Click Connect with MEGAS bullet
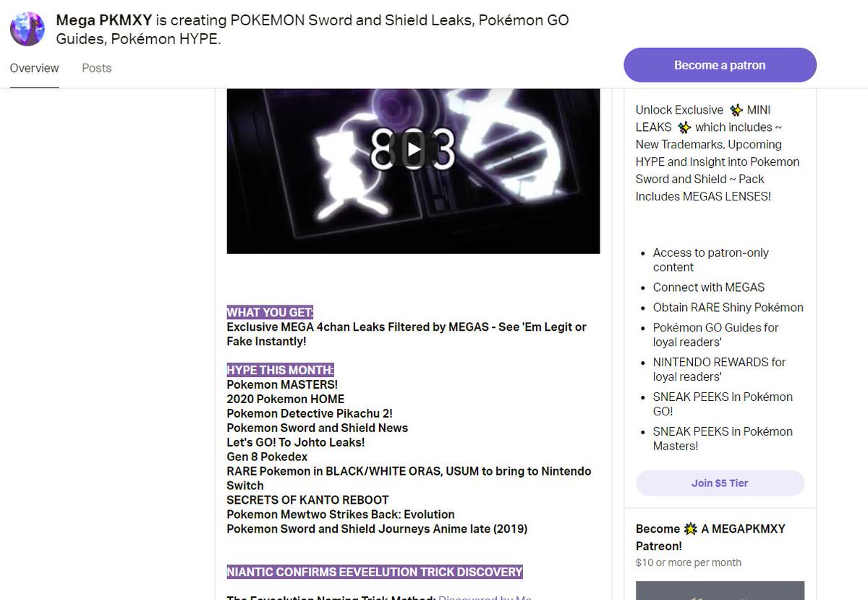The width and height of the screenshot is (868, 600). [709, 287]
